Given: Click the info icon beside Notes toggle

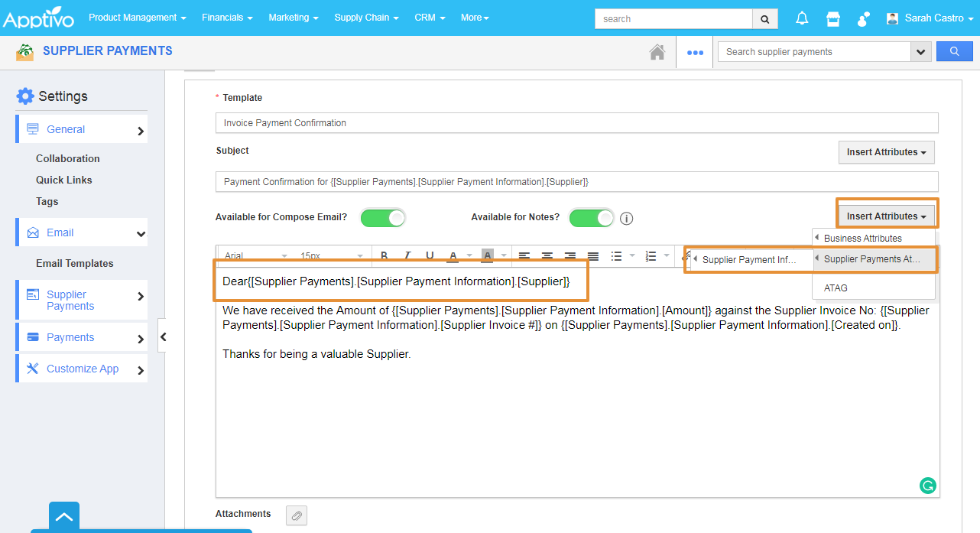Looking at the screenshot, I should point(626,219).
